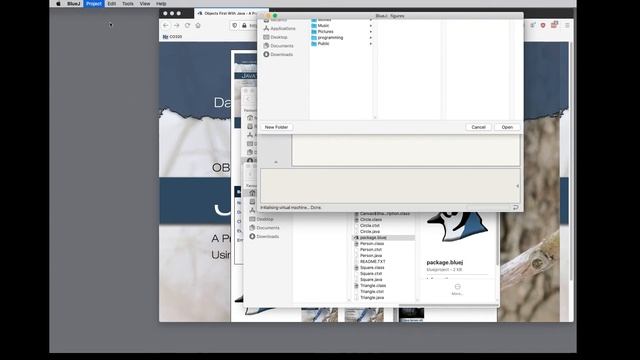This screenshot has width=640, height=360.
Task: Click the browser Forward arrow
Action: (x=176, y=25)
